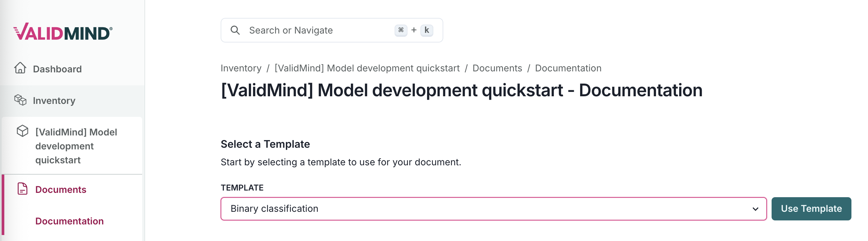Click the command key badge in search bar

(401, 30)
